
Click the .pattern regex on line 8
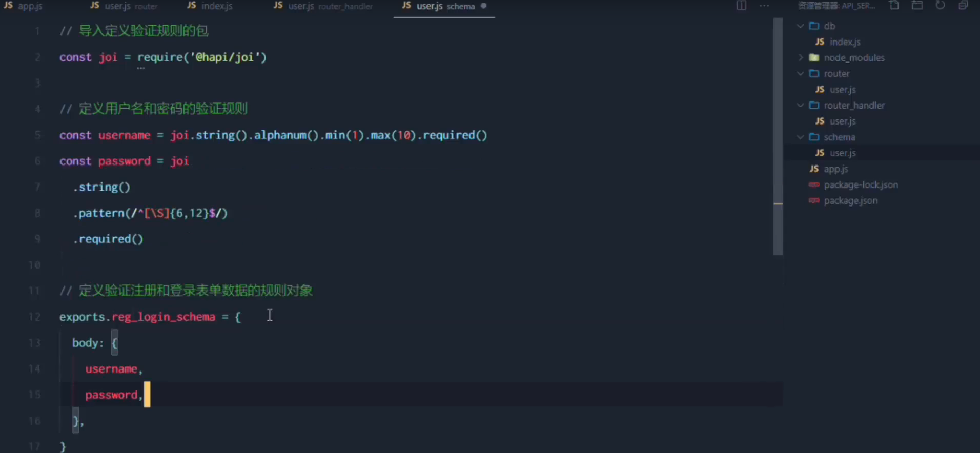tap(150, 213)
